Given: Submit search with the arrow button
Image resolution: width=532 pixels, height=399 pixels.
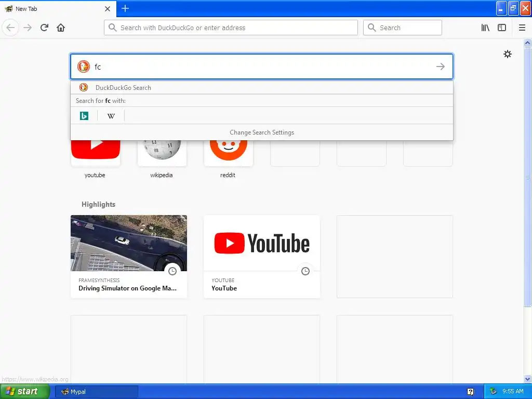Looking at the screenshot, I should [441, 66].
